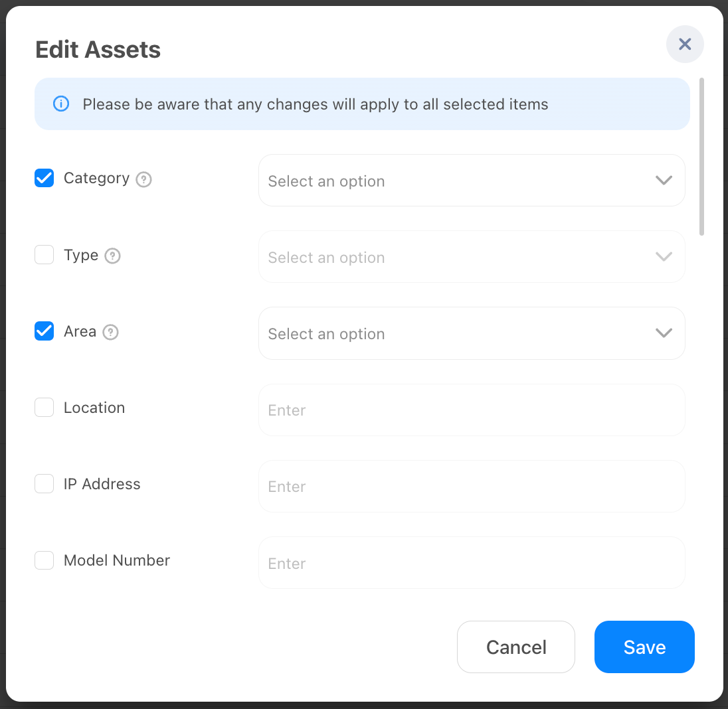
Task: Click the dialog's vertical scrollbar
Action: 701,157
